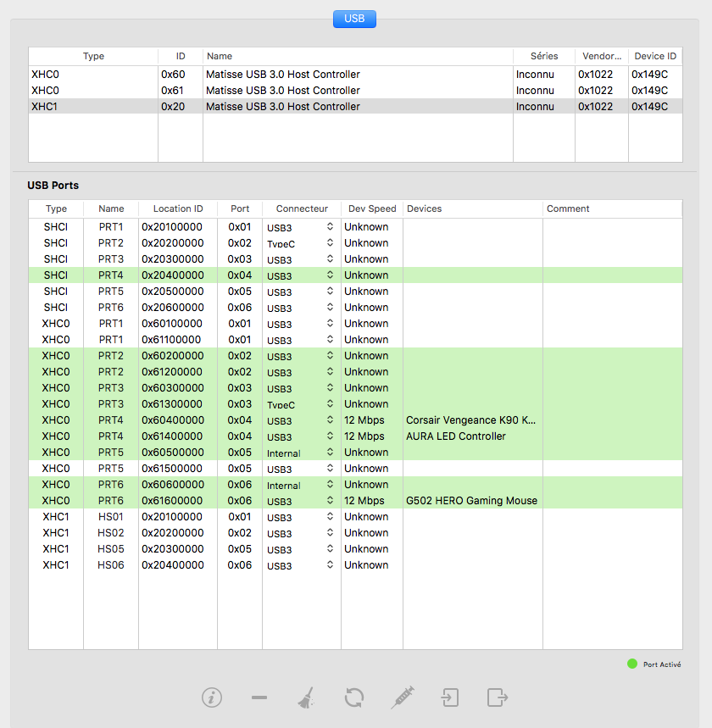Select the G502 HERO Gaming Mouse port row
The image size is (712, 728).
[x=471, y=501]
